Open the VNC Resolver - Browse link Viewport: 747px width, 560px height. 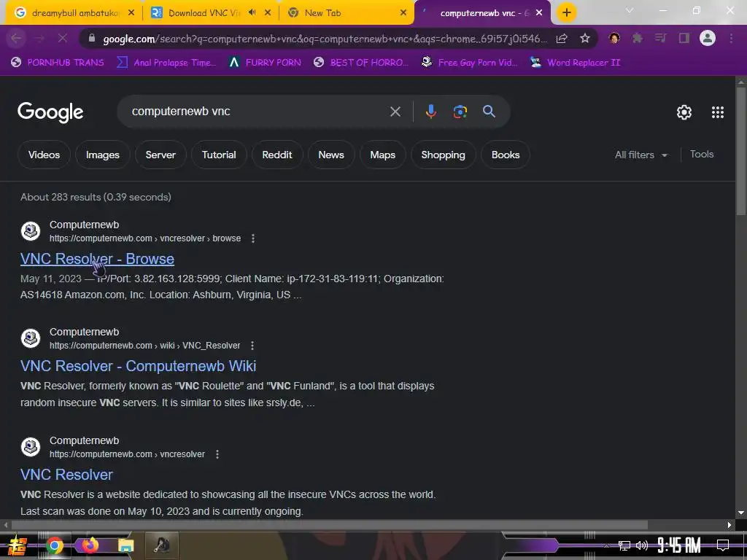click(97, 259)
